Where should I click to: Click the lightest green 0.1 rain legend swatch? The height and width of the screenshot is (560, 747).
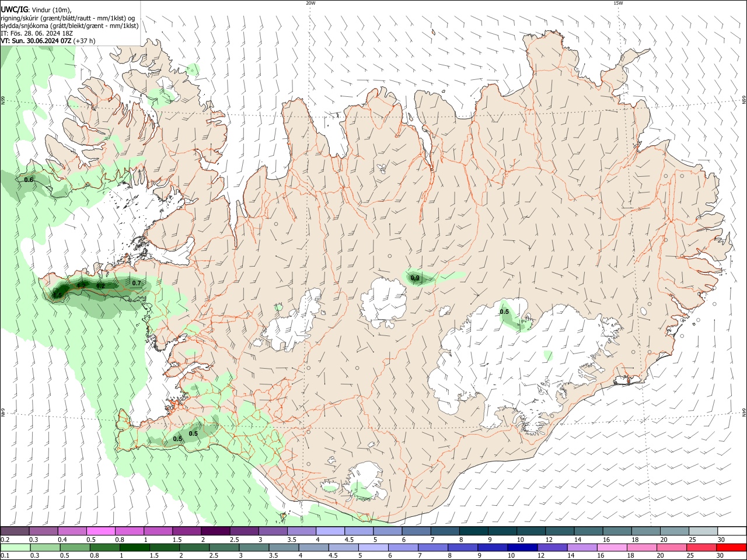pyautogui.click(x=15, y=547)
